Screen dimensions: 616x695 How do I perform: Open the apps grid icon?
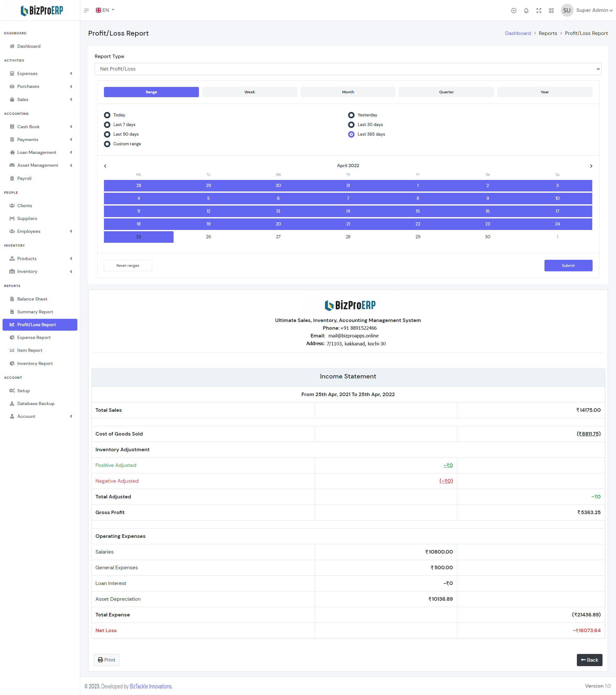coord(552,11)
